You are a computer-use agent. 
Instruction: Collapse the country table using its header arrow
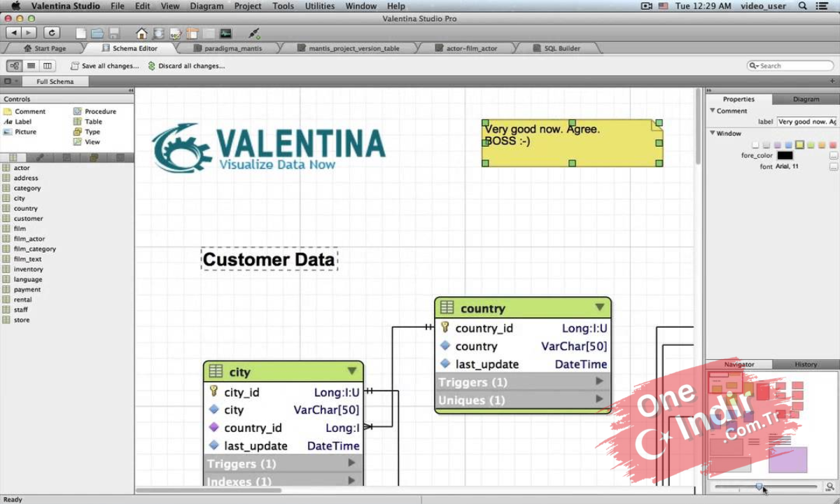pyautogui.click(x=599, y=307)
